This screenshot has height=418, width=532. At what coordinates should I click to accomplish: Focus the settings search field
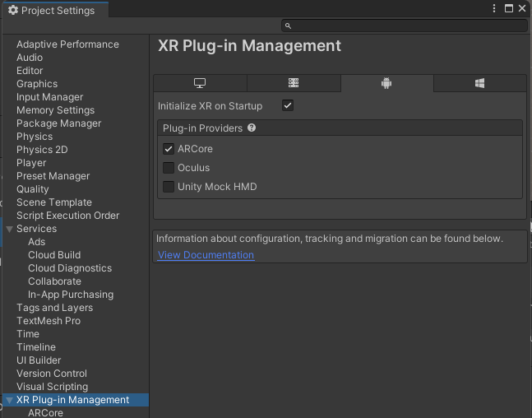click(x=404, y=26)
